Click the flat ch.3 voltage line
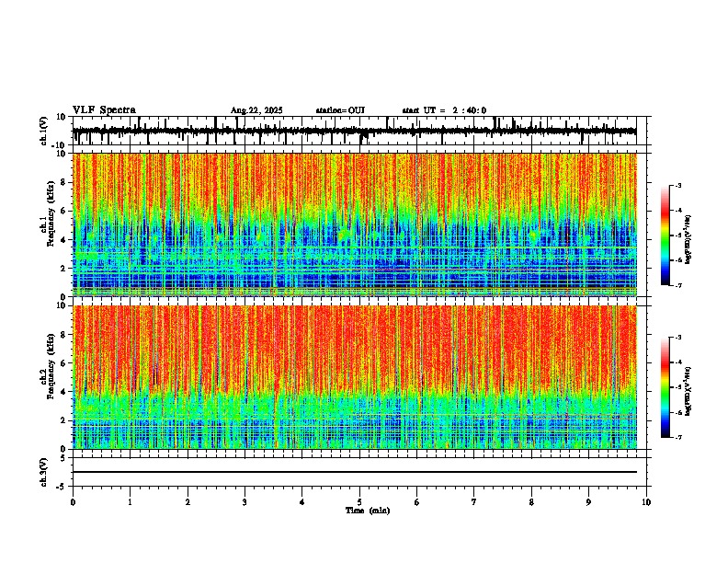The image size is (728, 563). click(355, 472)
